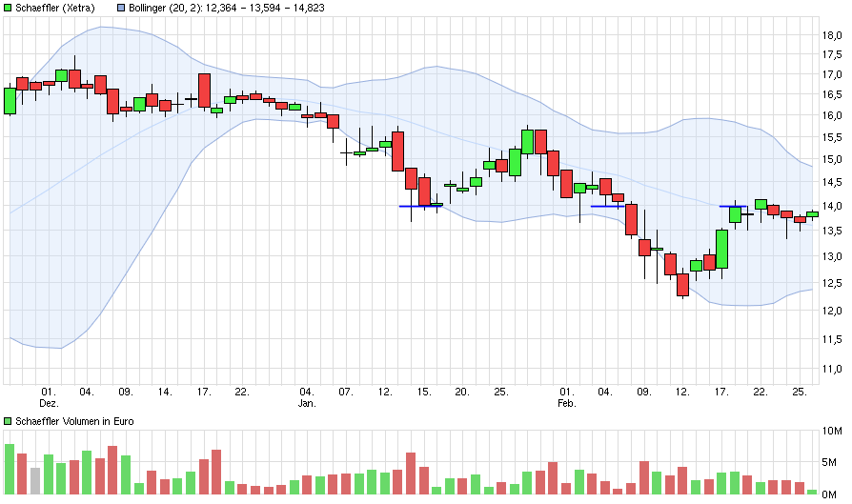Click the '01.' date label above 'Feb.'
The height and width of the screenshot is (504, 852).
(567, 392)
